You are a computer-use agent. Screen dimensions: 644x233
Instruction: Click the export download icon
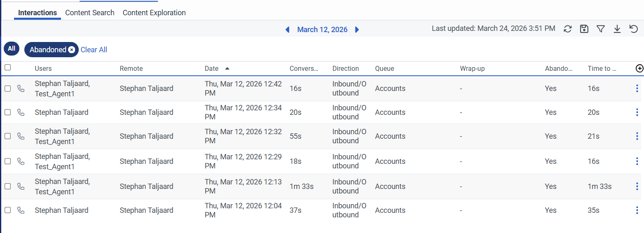[617, 29]
